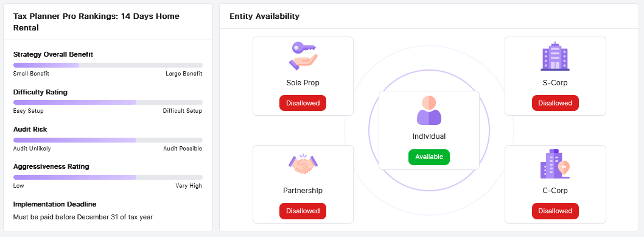The image size is (644, 237).
Task: Click the Partnership card label
Action: 303,191
